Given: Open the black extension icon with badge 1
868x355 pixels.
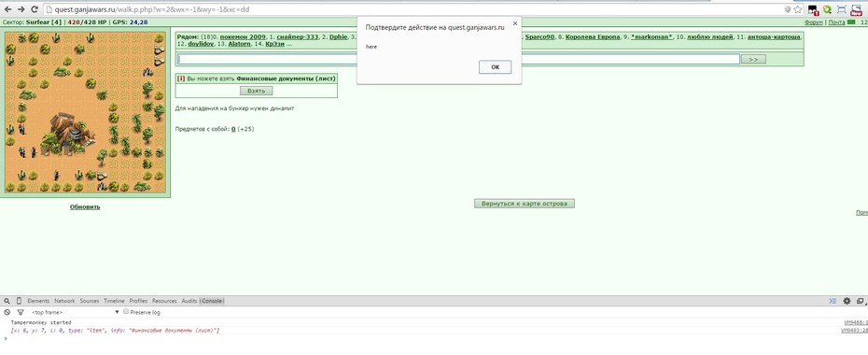Looking at the screenshot, I should [x=813, y=9].
